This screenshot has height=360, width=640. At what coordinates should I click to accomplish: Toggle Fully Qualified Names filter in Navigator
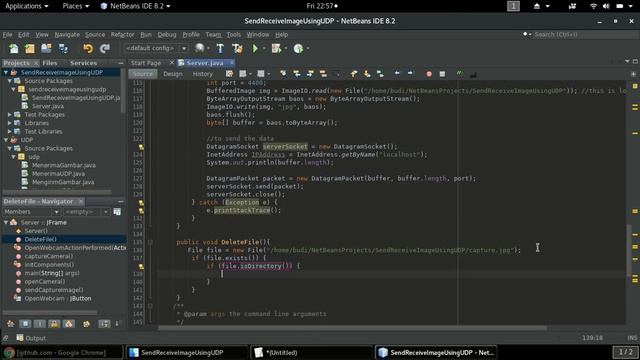[x=86, y=324]
